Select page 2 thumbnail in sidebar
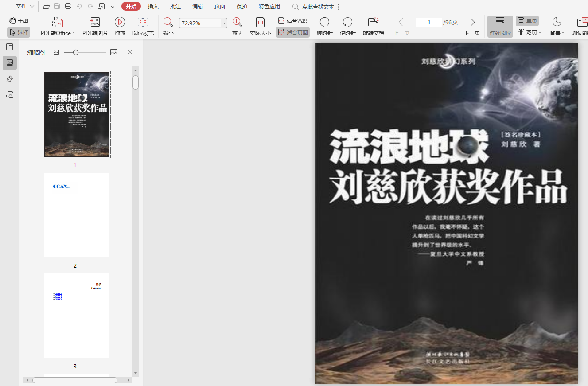Viewport: 588px width, 386px height. coord(77,215)
